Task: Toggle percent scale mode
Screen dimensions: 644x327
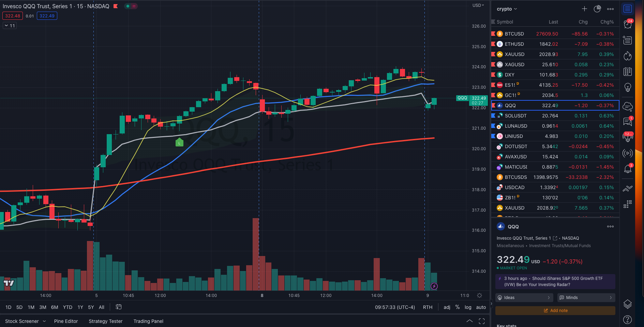Action: pos(458,307)
